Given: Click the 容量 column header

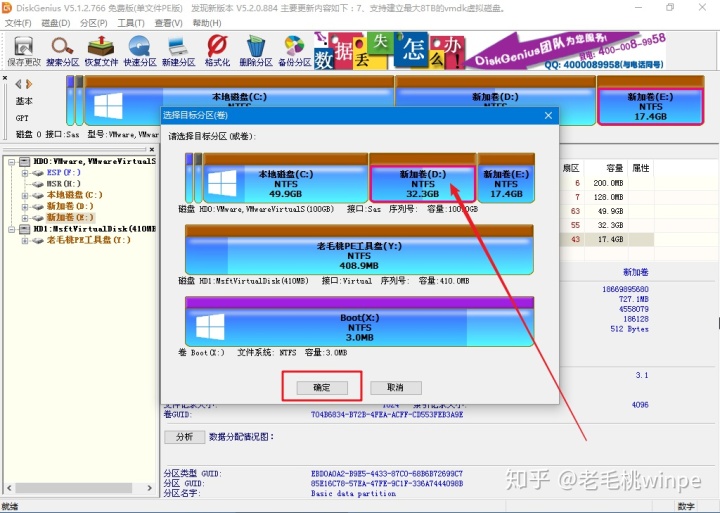Looking at the screenshot, I should coord(614,168).
